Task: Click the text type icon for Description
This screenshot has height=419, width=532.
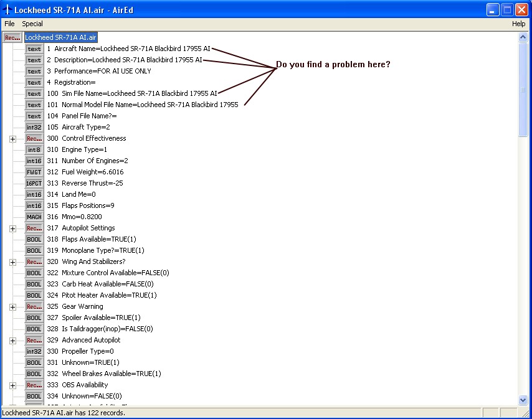Action: point(34,60)
